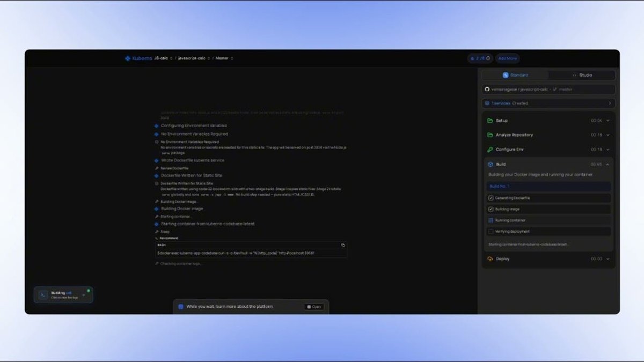
Task: Copy the bash command with copy icon
Action: coord(343,245)
